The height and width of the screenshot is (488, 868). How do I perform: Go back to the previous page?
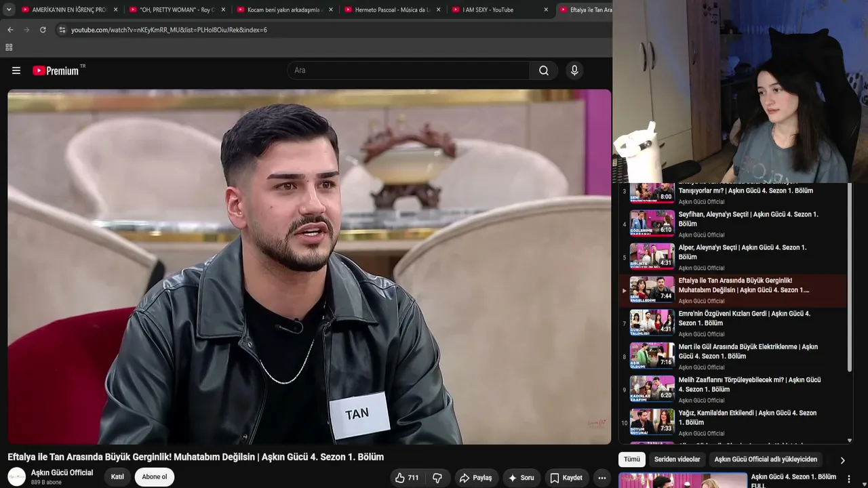[10, 30]
